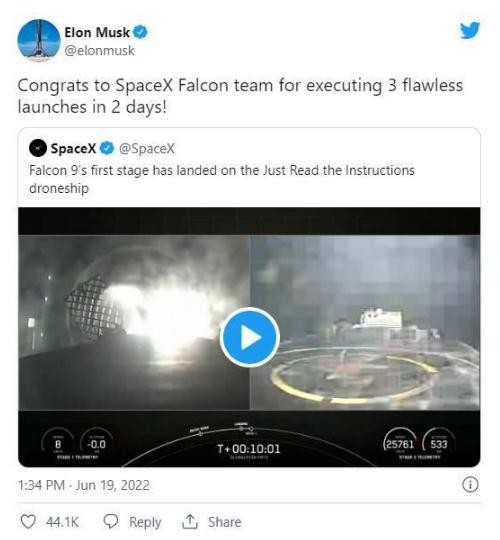Image resolution: width=500 pixels, height=540 pixels.
Task: Click SpaceX's verified badge
Action: click(x=107, y=148)
